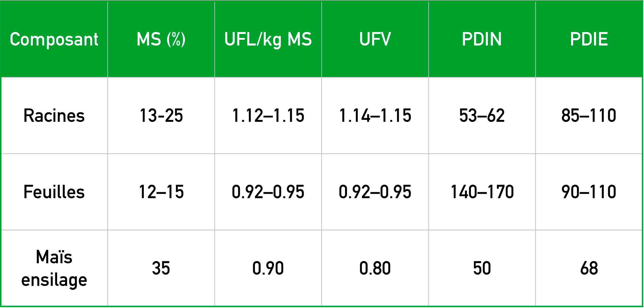
Task: Select the 140–170 PDIN cell
Action: coord(482,192)
